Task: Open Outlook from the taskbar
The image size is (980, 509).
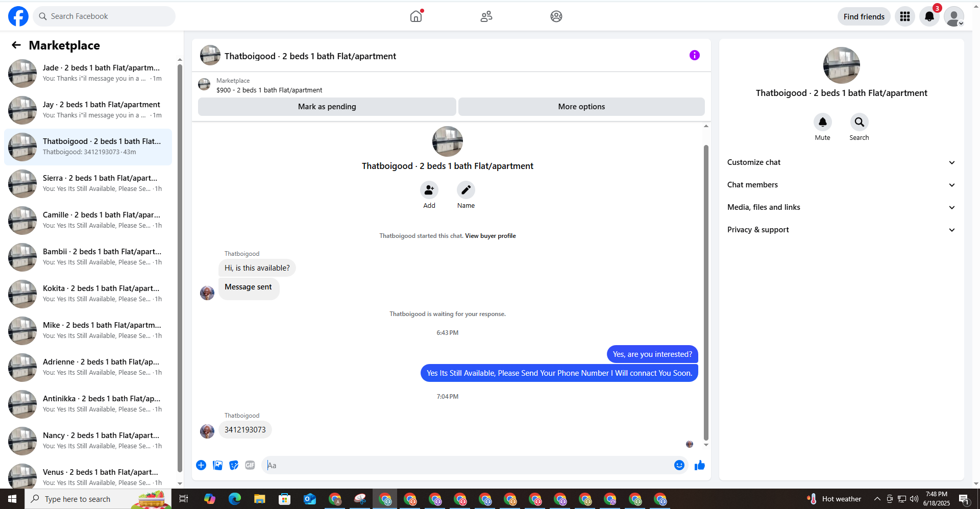Action: pos(310,499)
